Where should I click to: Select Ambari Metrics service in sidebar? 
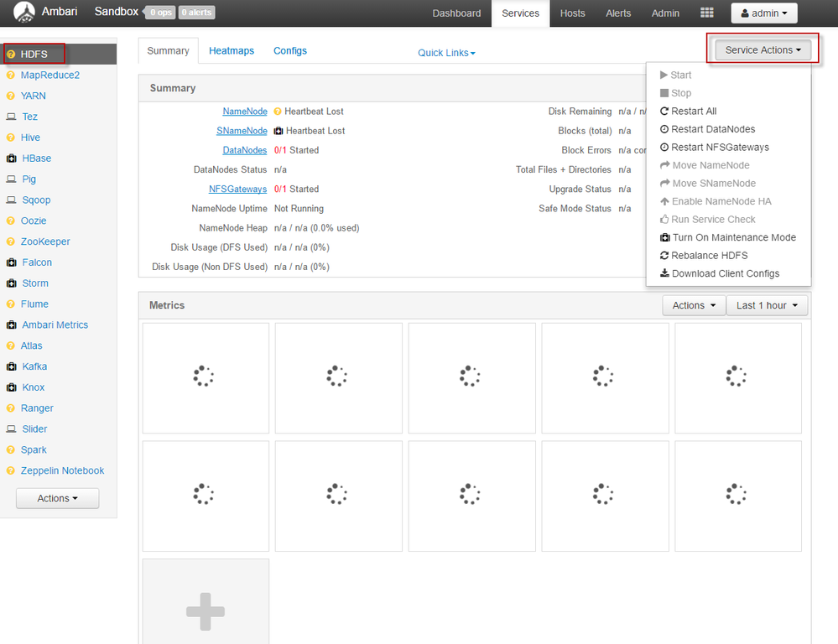(x=55, y=325)
